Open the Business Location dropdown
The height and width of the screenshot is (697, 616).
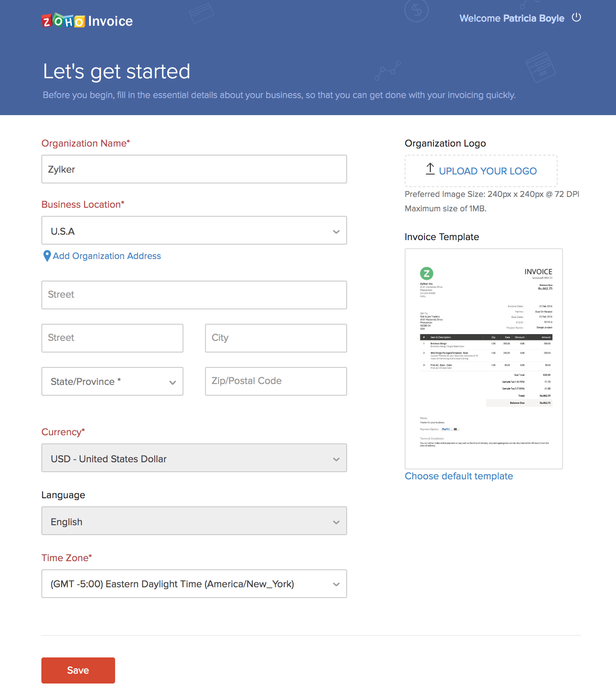tap(194, 231)
